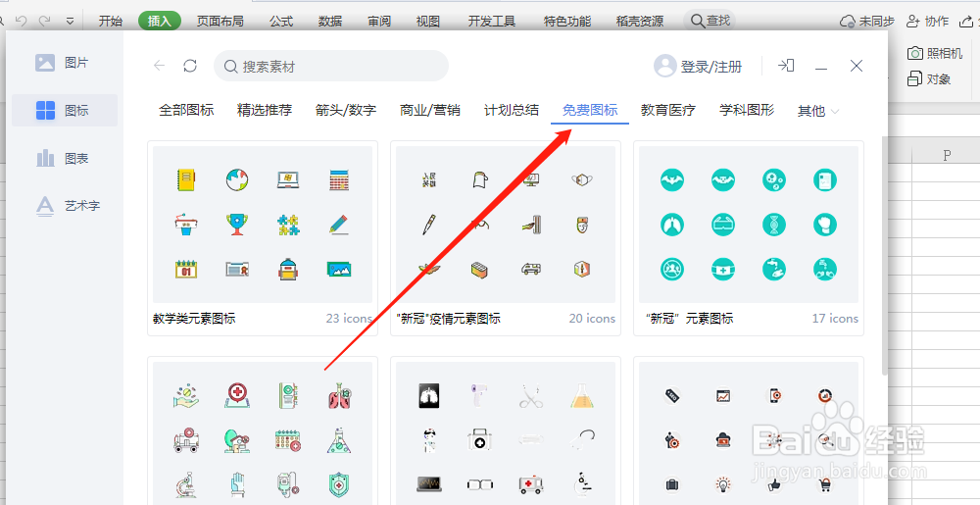980x505 pixels.
Task: Select column P header in spreadsheet
Action: click(x=947, y=155)
